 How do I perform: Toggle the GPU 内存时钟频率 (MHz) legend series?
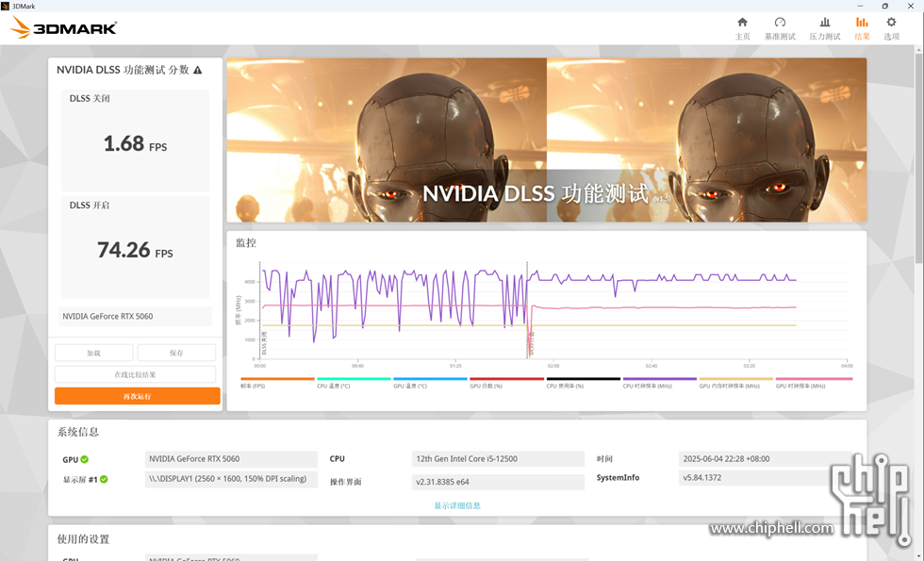736,383
